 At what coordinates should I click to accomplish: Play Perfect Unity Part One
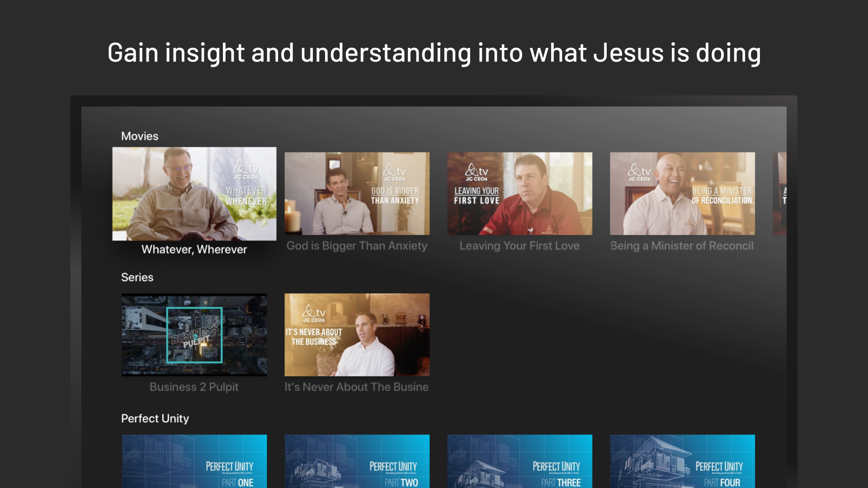tap(194, 461)
